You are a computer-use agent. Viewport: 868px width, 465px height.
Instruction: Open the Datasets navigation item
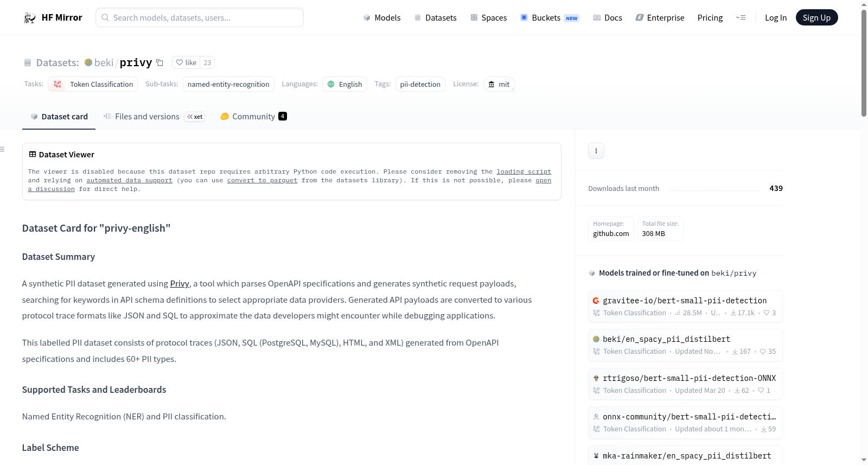point(435,18)
